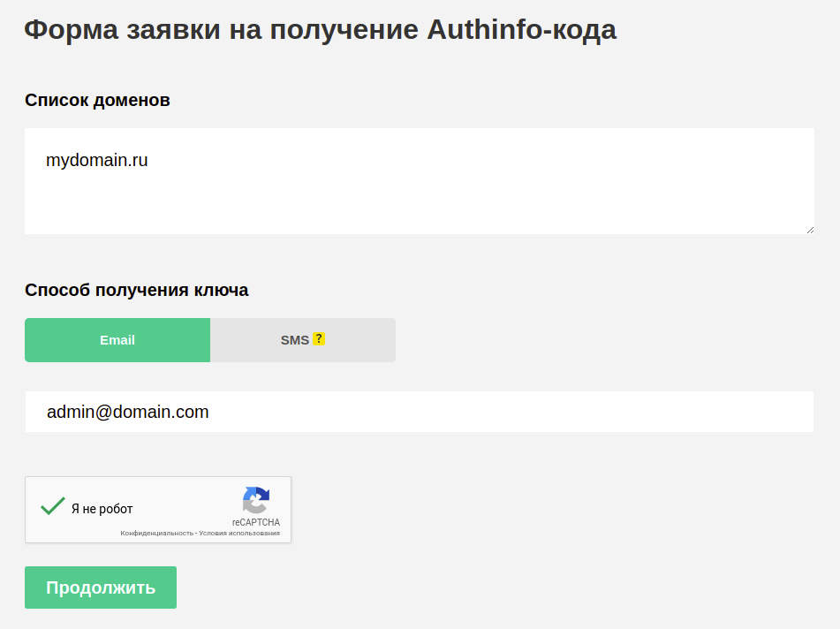
Task: Click the admin@domain.com text
Action: tap(128, 412)
